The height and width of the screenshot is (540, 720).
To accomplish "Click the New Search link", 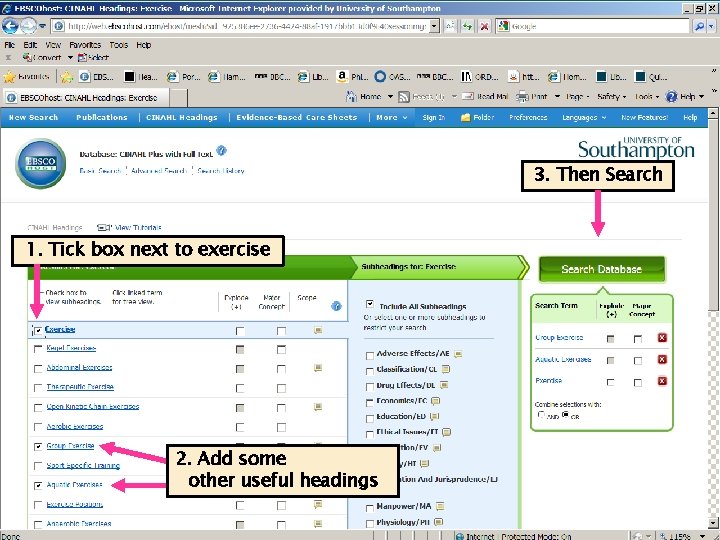I will [x=34, y=118].
